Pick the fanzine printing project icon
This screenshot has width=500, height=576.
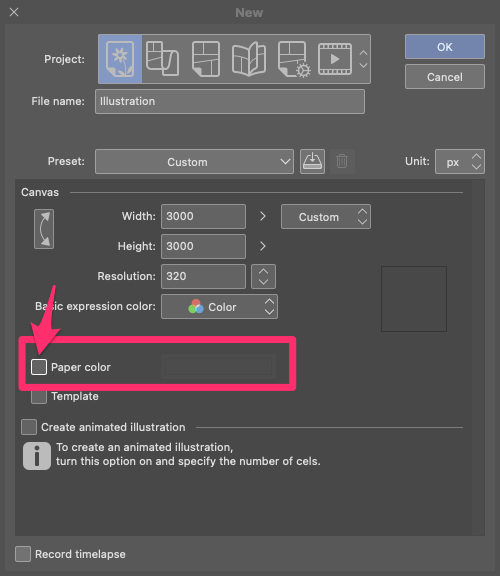(249, 59)
